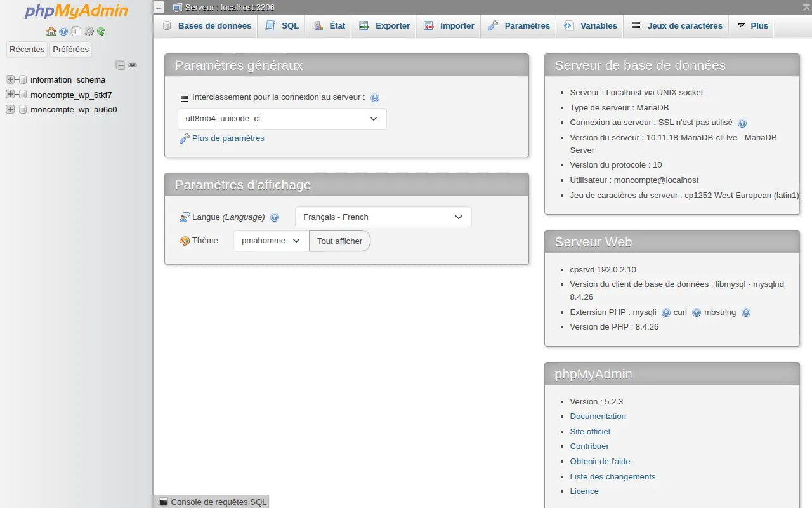The image size is (812, 508).
Task: Open the Importer tab
Action: pos(449,26)
